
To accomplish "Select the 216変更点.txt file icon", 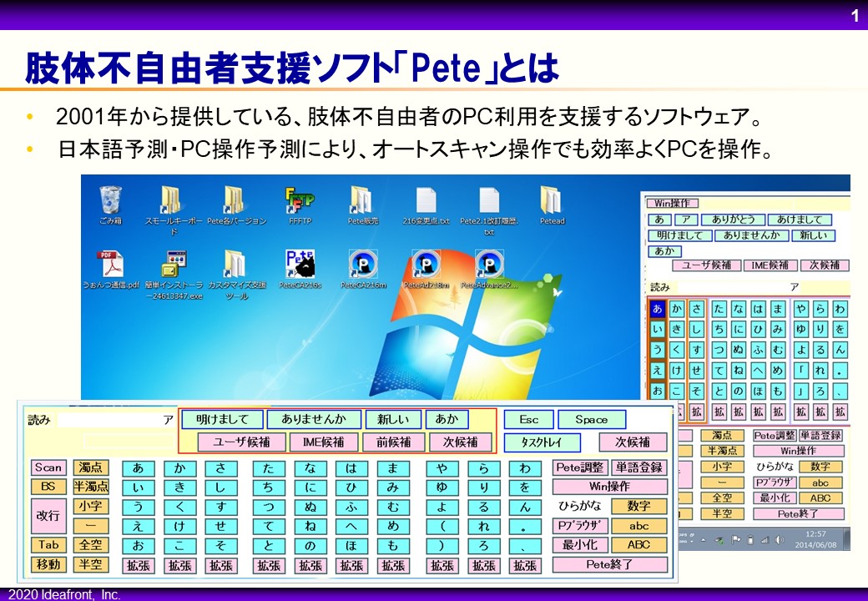I will (x=426, y=205).
